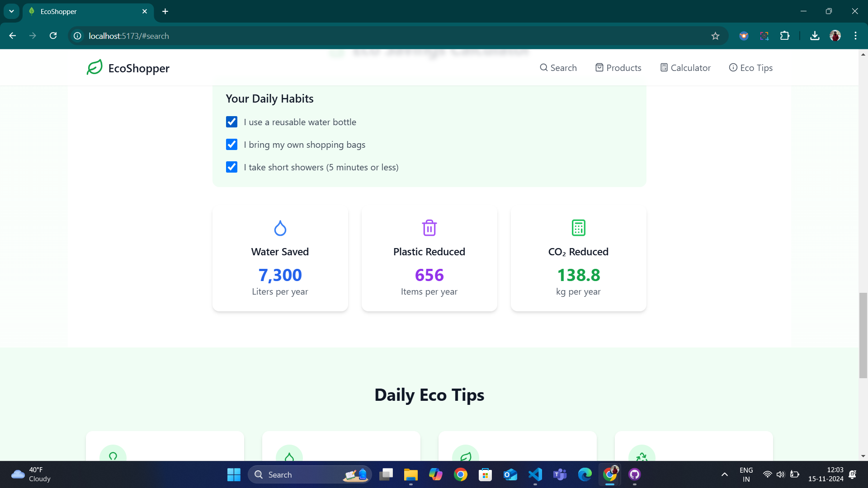Go to Products in the navigation bar
The height and width of the screenshot is (488, 868).
pyautogui.click(x=618, y=68)
